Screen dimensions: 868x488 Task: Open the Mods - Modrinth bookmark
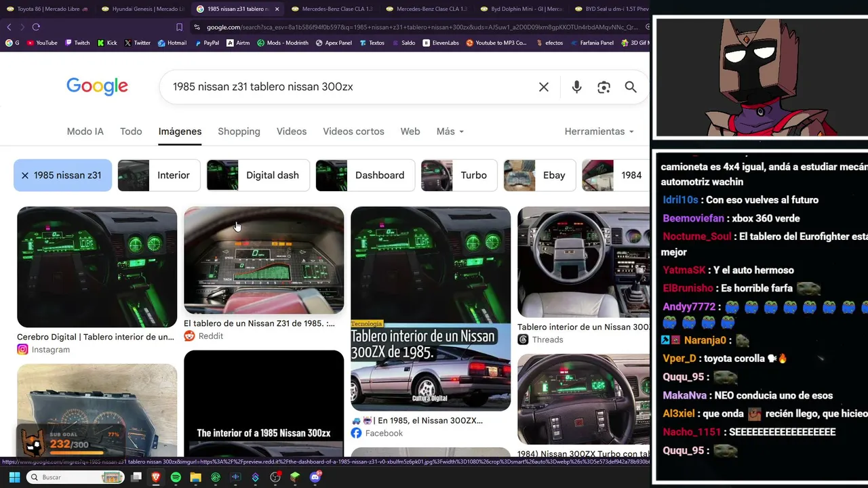[283, 43]
